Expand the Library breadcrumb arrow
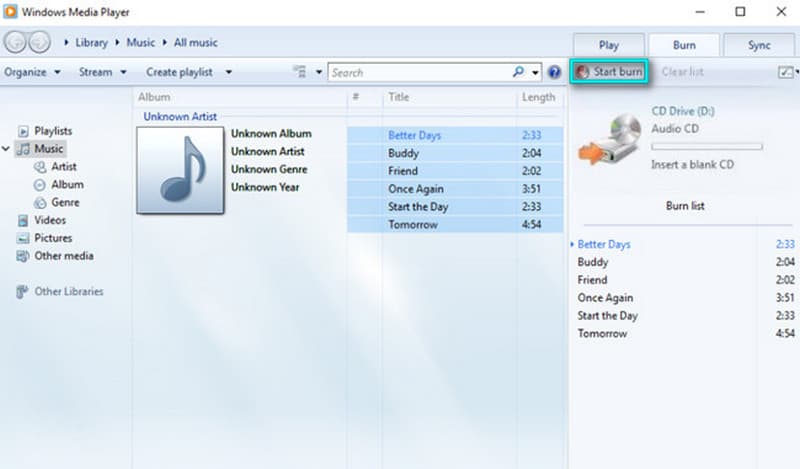This screenshot has height=469, width=800. [66, 42]
